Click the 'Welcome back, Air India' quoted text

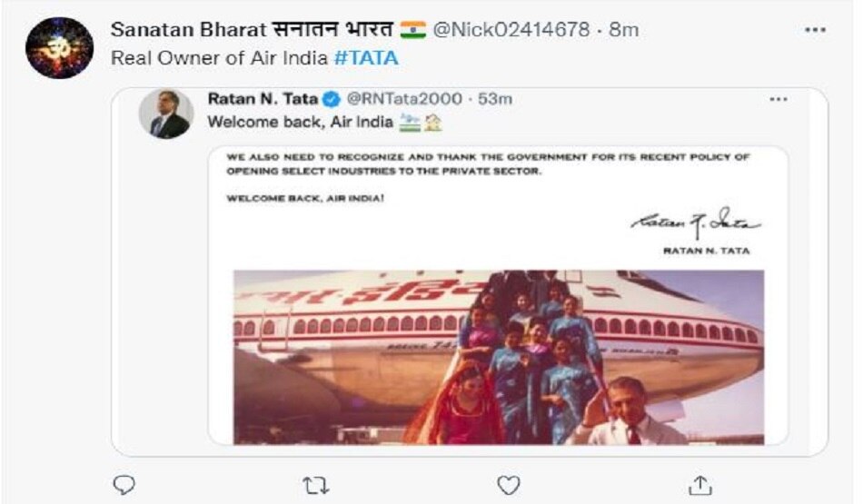[x=301, y=122]
